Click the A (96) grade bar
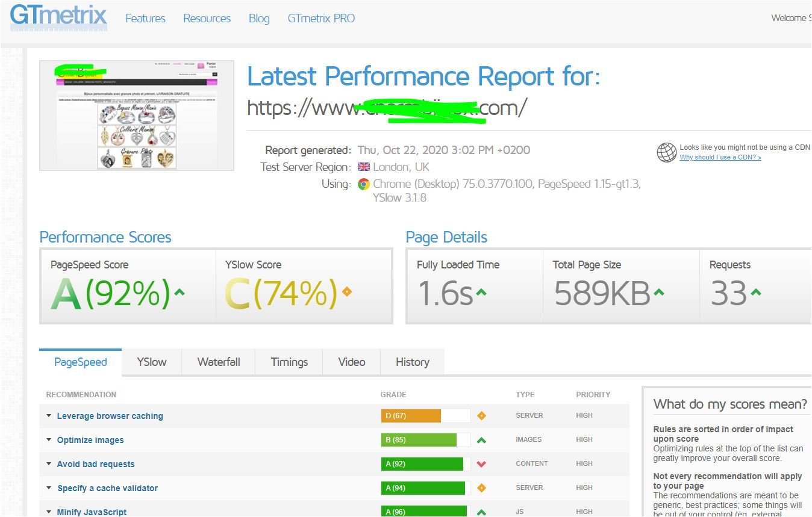812x517 pixels. click(x=426, y=512)
